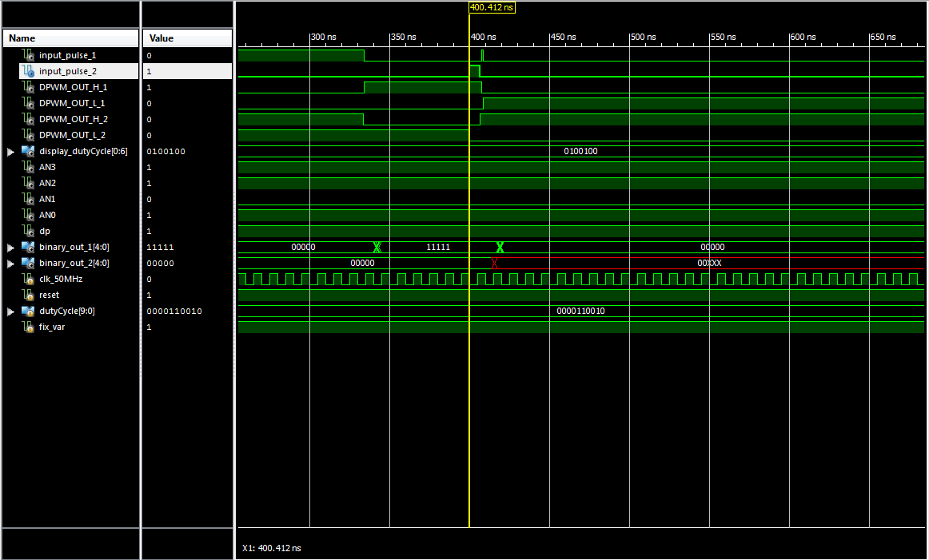929x560 pixels.
Task: Click the dp signal icon
Action: [28, 231]
